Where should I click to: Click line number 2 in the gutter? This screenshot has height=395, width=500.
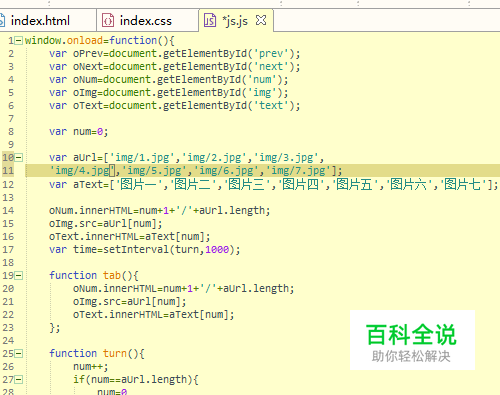[11, 54]
